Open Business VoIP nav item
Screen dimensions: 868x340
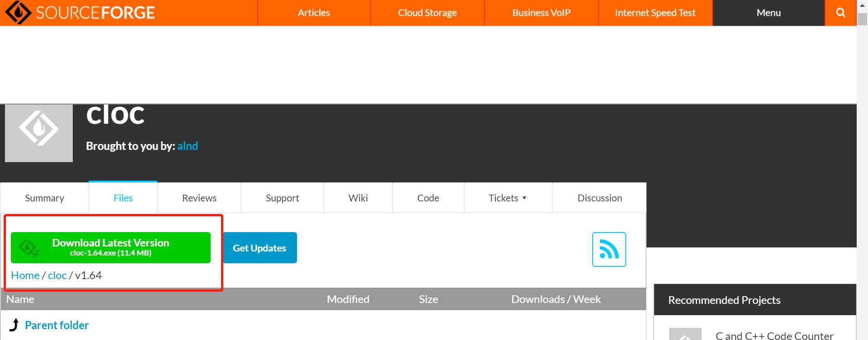[x=541, y=13]
